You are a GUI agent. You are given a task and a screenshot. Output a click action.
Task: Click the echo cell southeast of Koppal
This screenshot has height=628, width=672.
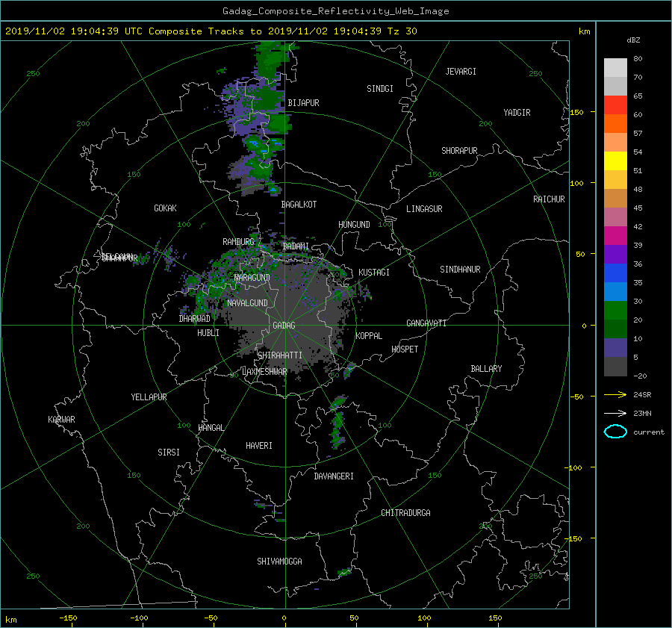point(349,370)
